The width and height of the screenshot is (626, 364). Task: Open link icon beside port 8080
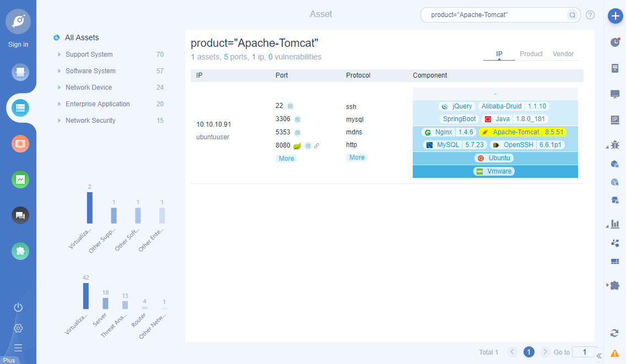pos(317,146)
